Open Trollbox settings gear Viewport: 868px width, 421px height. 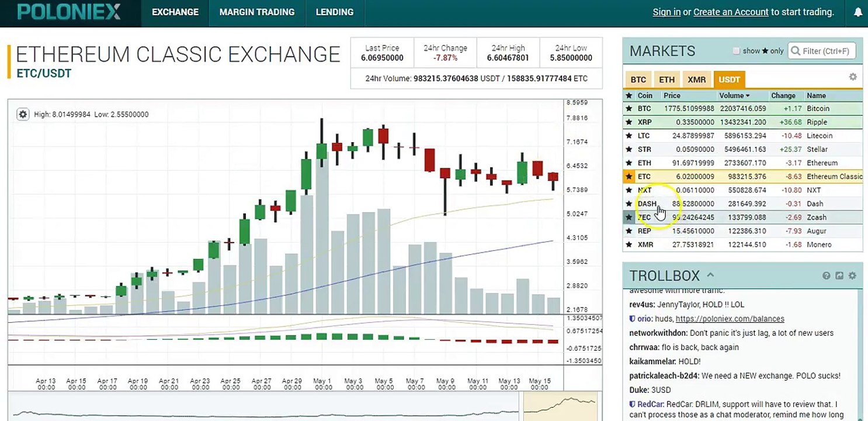[852, 276]
